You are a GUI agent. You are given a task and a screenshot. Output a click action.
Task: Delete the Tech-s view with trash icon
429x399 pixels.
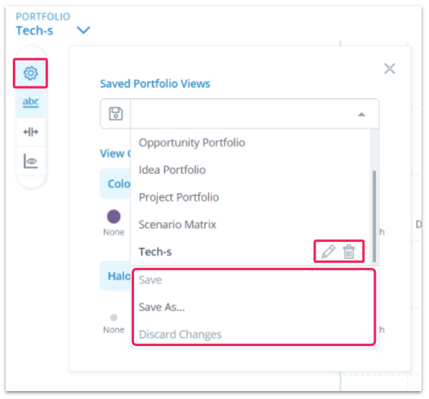point(349,251)
